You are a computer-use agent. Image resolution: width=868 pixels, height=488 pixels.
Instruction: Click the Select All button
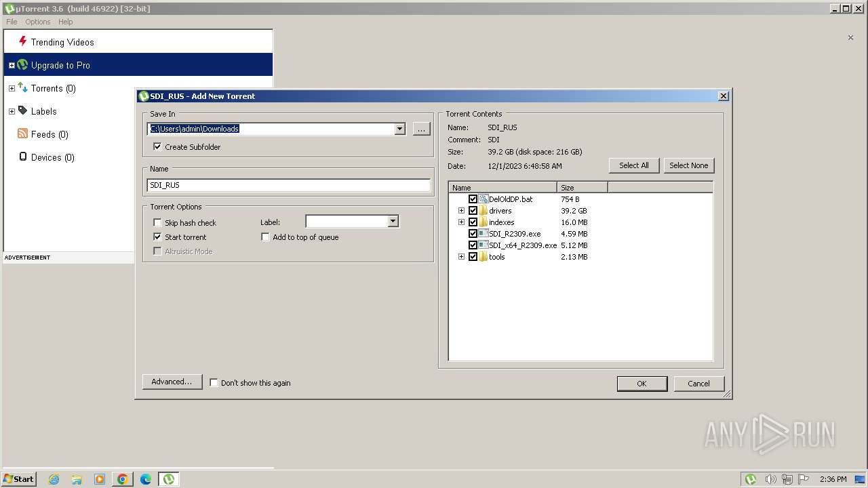click(634, 165)
